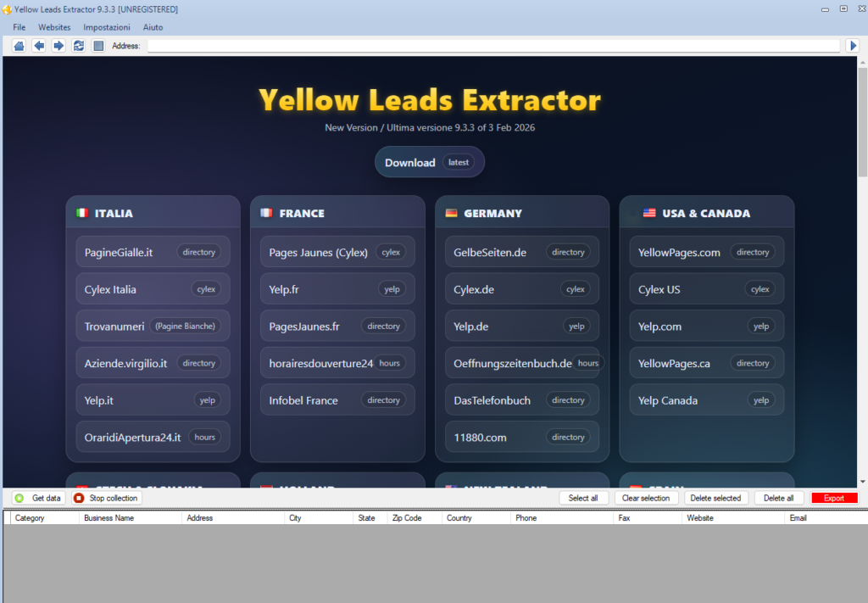Select the Forward arrow navigation icon

point(58,45)
